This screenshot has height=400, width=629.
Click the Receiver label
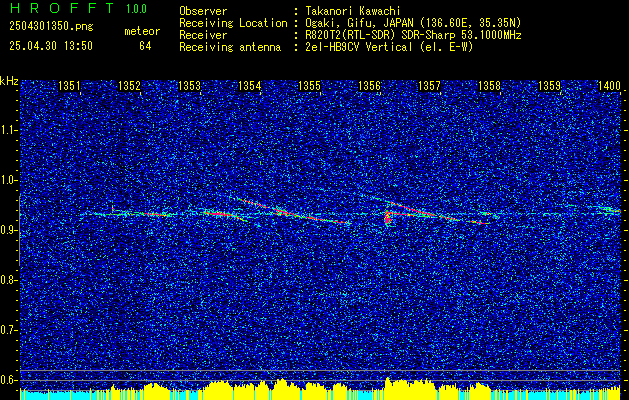click(x=203, y=35)
